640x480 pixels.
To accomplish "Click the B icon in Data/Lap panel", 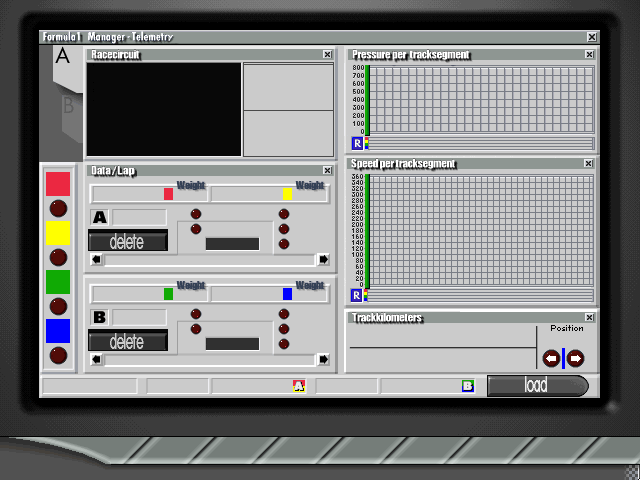I will [x=100, y=317].
